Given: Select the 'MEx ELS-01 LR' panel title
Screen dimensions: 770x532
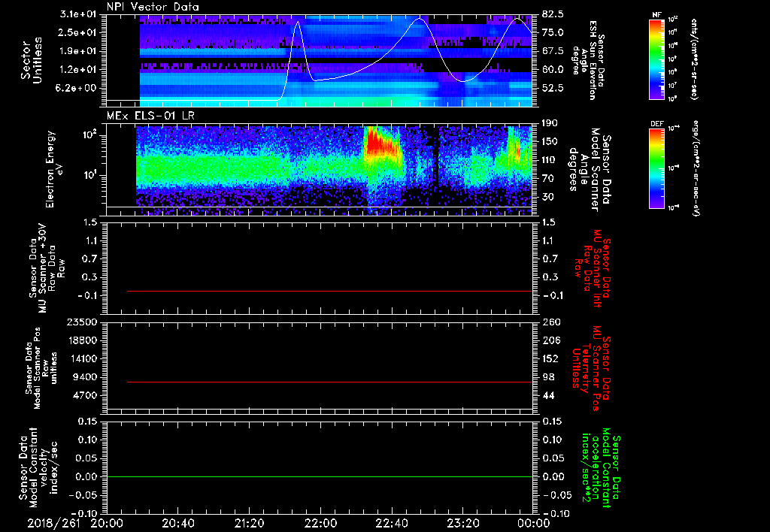Looking at the screenshot, I should (150, 116).
